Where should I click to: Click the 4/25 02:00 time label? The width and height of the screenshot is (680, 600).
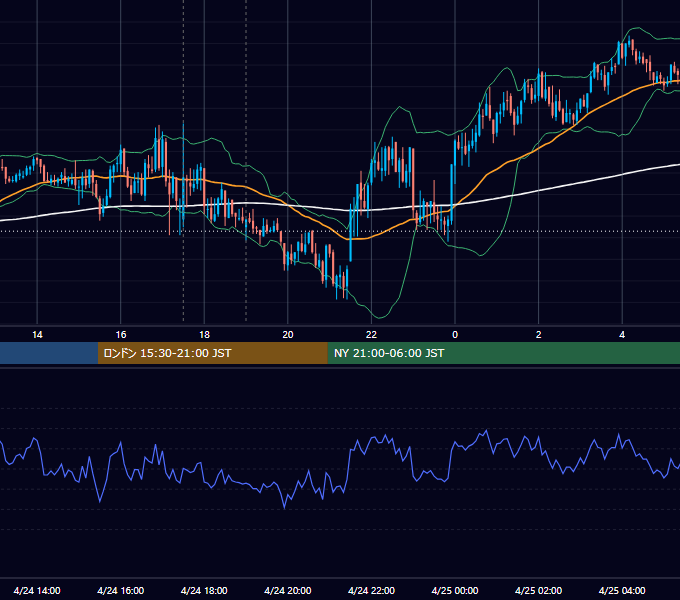point(538,590)
